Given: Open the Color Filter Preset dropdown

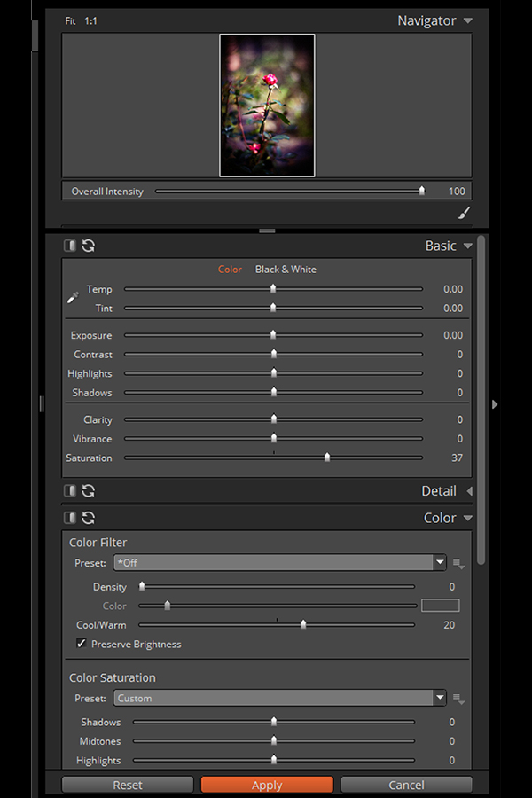Looking at the screenshot, I should coord(279,563).
